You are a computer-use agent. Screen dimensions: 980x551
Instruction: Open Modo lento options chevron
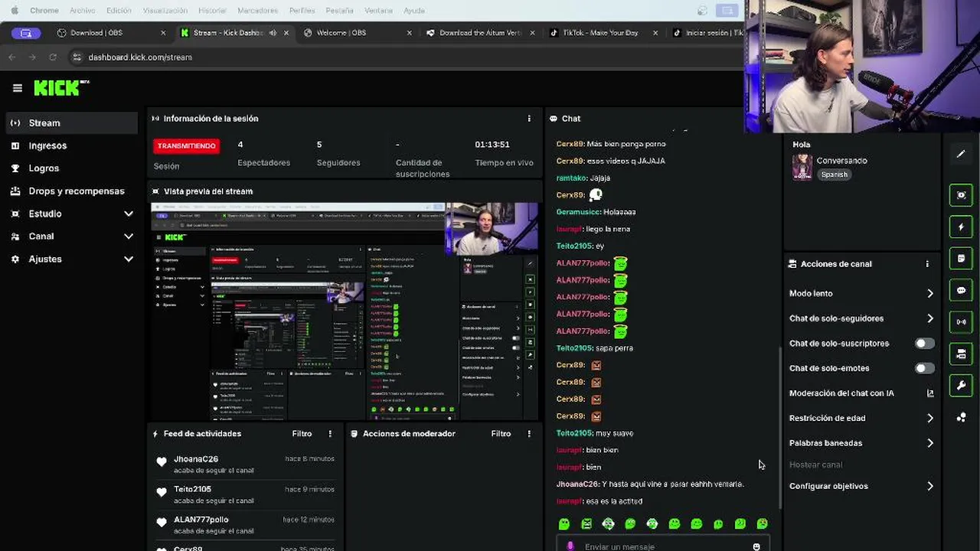point(930,294)
